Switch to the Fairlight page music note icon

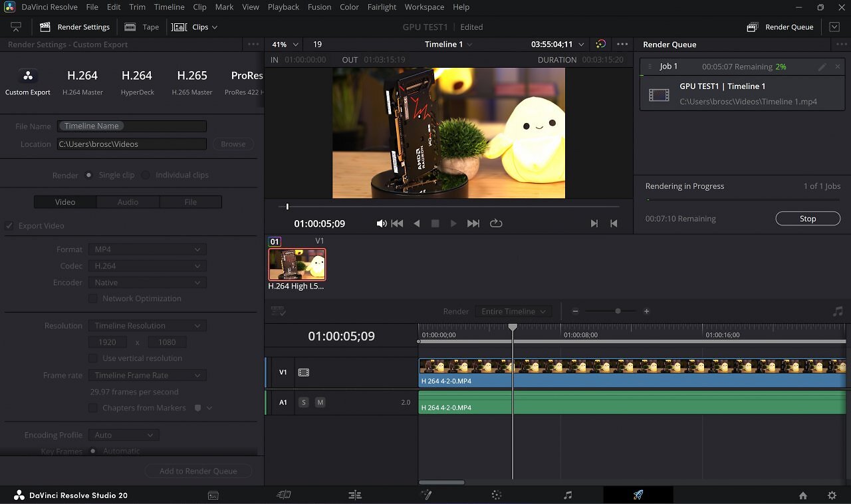(567, 495)
